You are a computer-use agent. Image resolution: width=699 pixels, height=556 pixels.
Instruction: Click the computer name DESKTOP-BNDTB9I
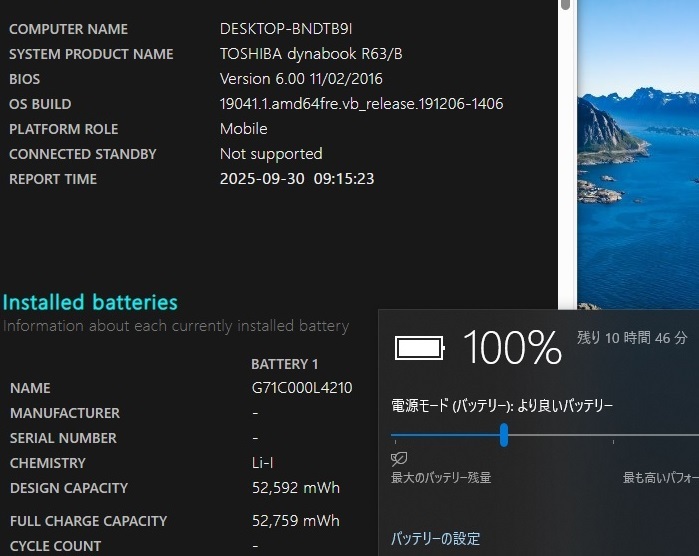tap(285, 29)
